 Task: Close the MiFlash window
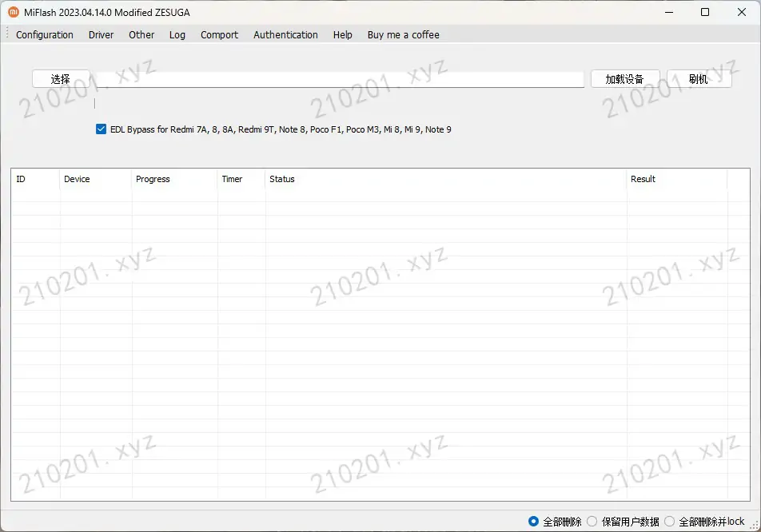pos(742,12)
